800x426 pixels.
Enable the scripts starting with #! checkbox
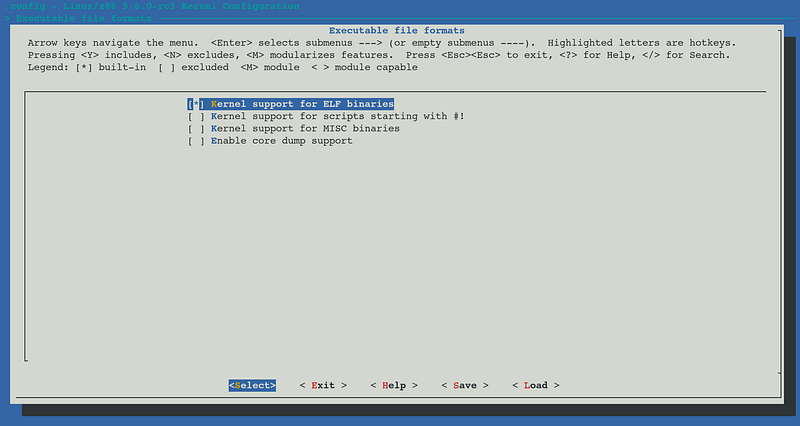coord(196,116)
